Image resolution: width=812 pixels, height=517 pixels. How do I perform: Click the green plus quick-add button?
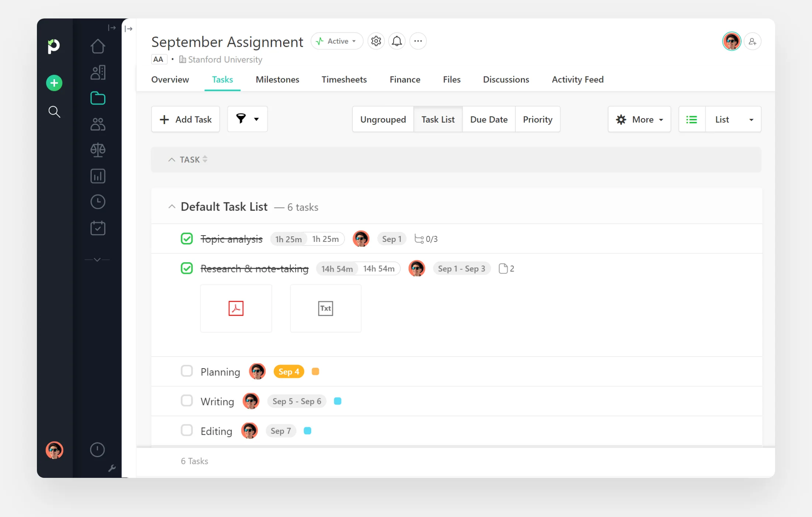point(54,83)
